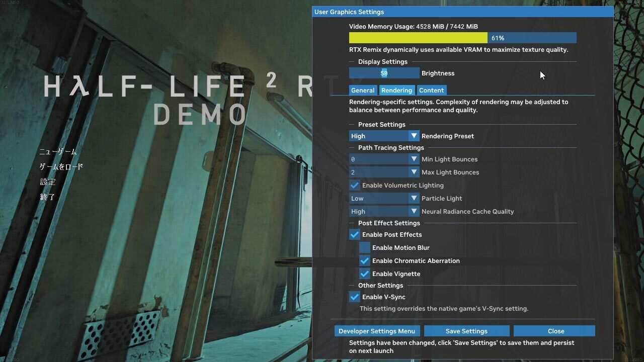Uncheck Enable Chromatic Aberration
The height and width of the screenshot is (362, 644).
[x=365, y=261]
